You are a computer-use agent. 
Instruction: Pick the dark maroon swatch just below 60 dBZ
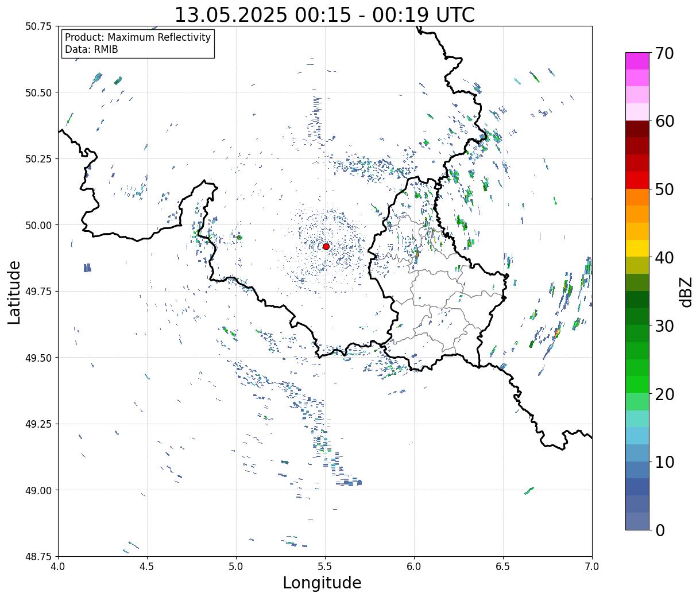pos(637,129)
